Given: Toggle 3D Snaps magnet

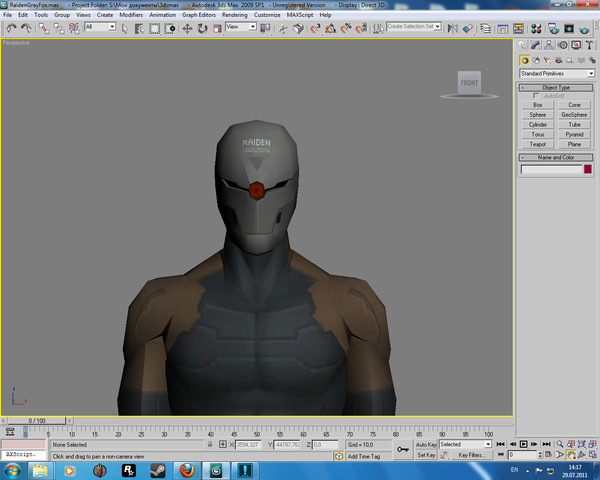Looking at the screenshot, I should click(x=315, y=29).
